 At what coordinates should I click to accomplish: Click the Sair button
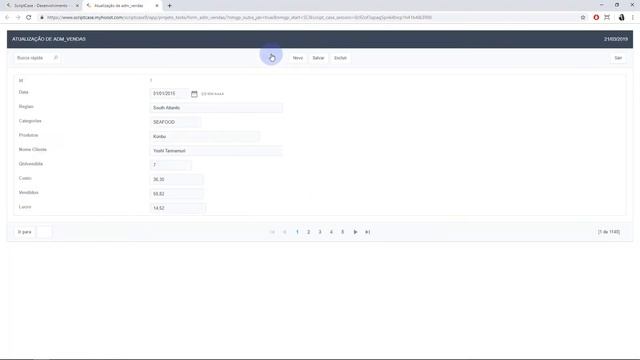pyautogui.click(x=618, y=58)
